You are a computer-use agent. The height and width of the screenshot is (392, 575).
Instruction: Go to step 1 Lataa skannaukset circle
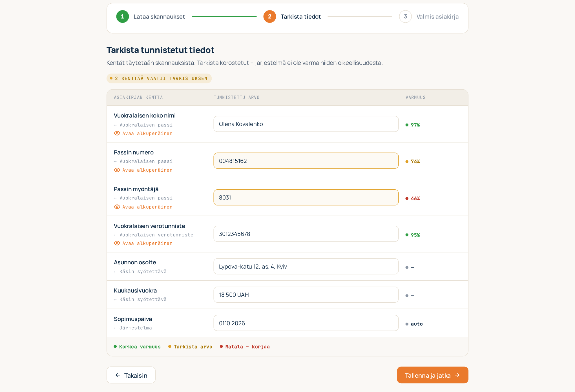[x=123, y=17]
